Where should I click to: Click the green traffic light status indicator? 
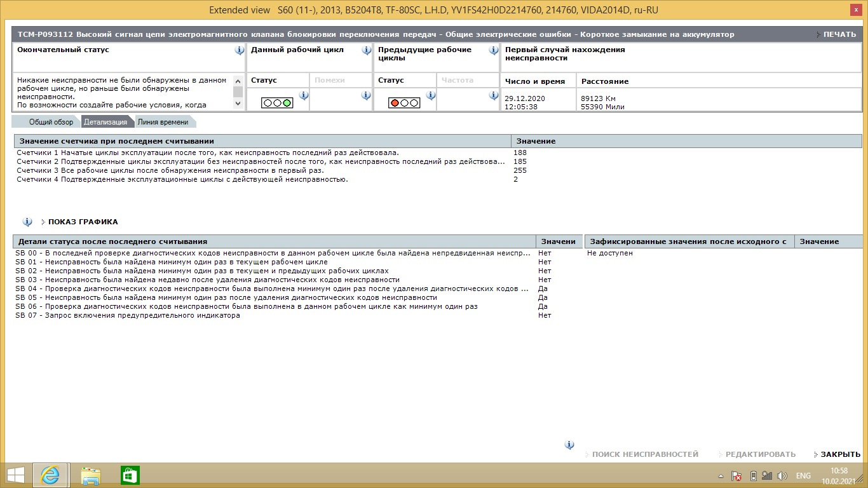coord(277,102)
